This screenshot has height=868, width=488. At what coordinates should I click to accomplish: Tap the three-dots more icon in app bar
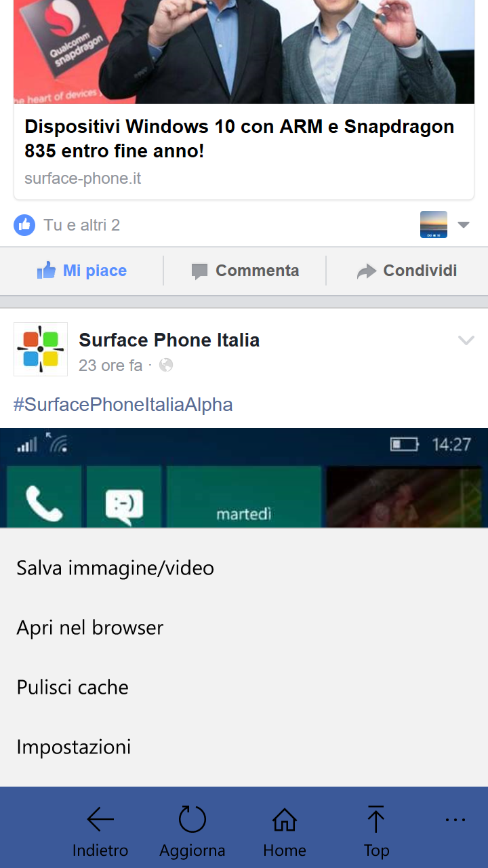455,820
